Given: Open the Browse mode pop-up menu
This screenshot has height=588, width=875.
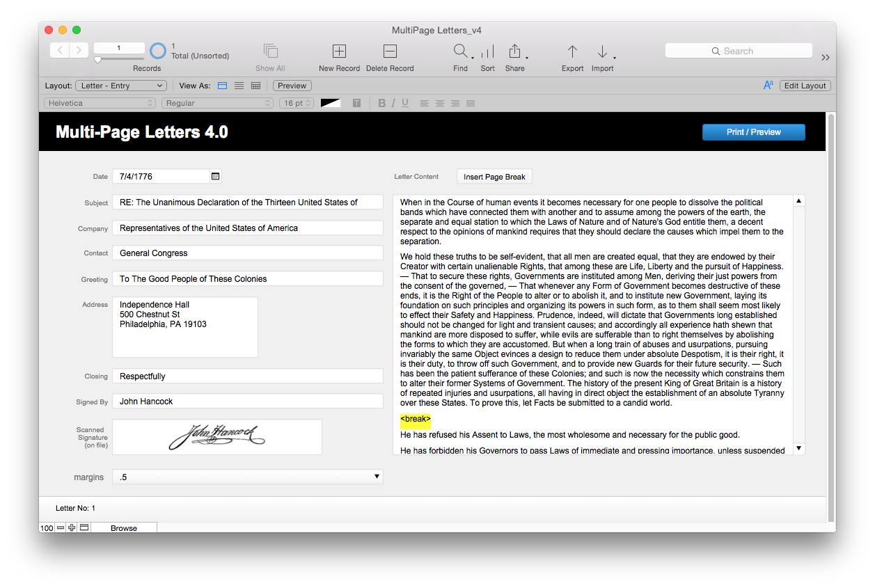Looking at the screenshot, I should [x=123, y=528].
